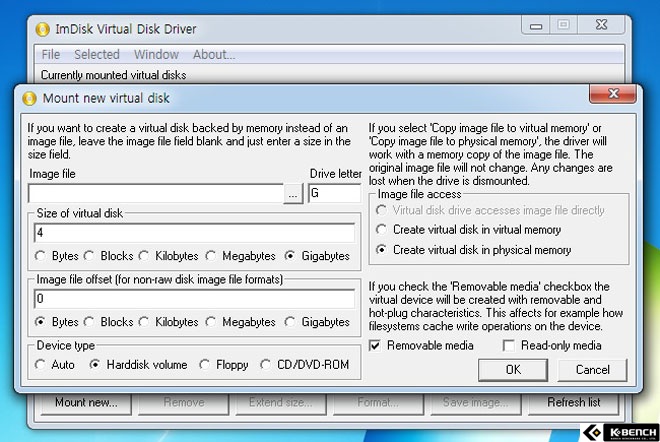Click the ImDisk Virtual Disk Driver title icon
Image resolution: width=660 pixels, height=442 pixels.
coord(43,29)
